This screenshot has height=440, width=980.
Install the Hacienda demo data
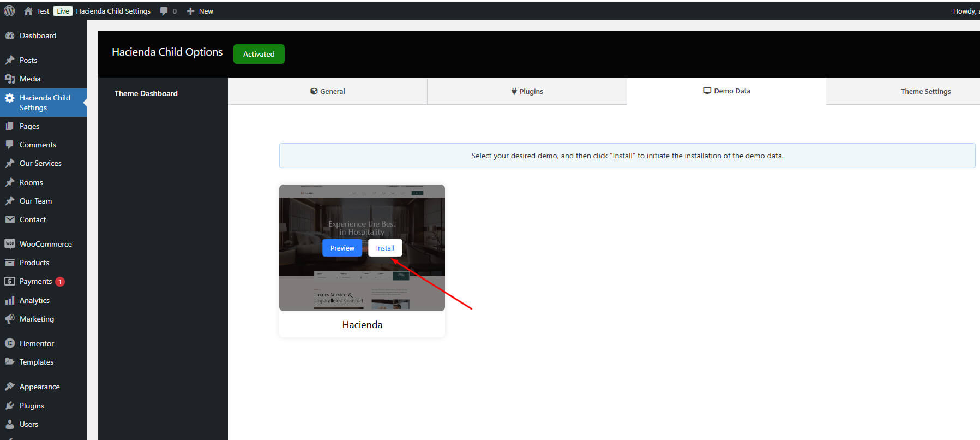pyautogui.click(x=385, y=248)
